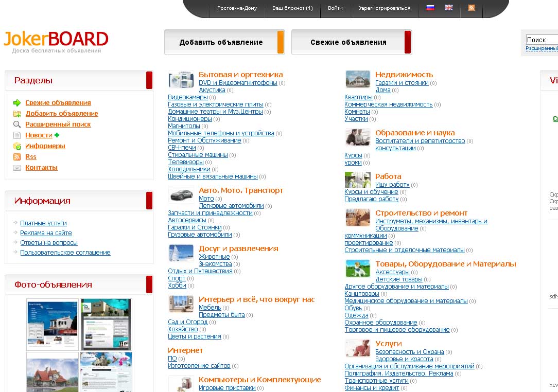The height and width of the screenshot is (392, 558).
Task: Click the car image for Авто. Мото. Транспорт
Action: [x=181, y=195]
